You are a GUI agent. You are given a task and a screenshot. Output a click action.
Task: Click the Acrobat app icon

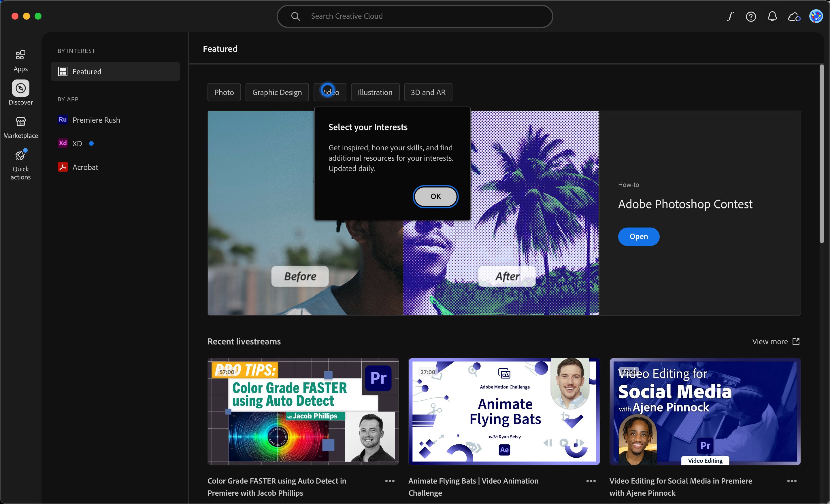63,167
